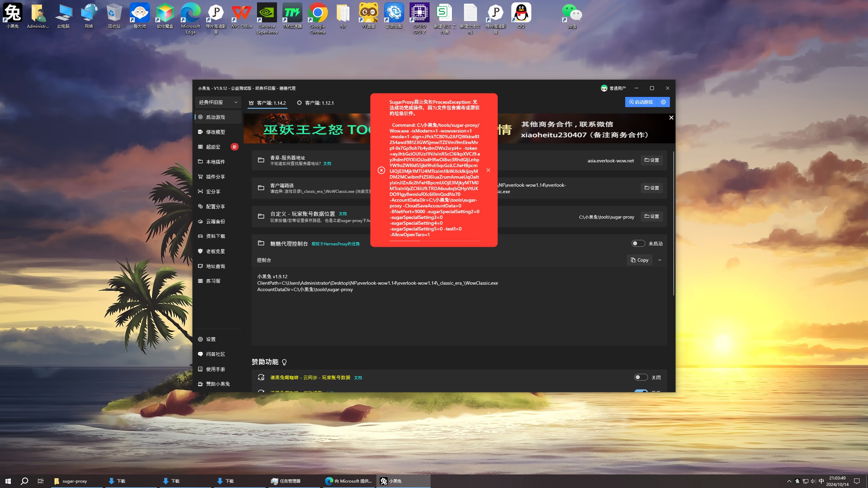Click the blue 启动游戏 launch button
Screen dimensions: 868x488
(x=641, y=102)
